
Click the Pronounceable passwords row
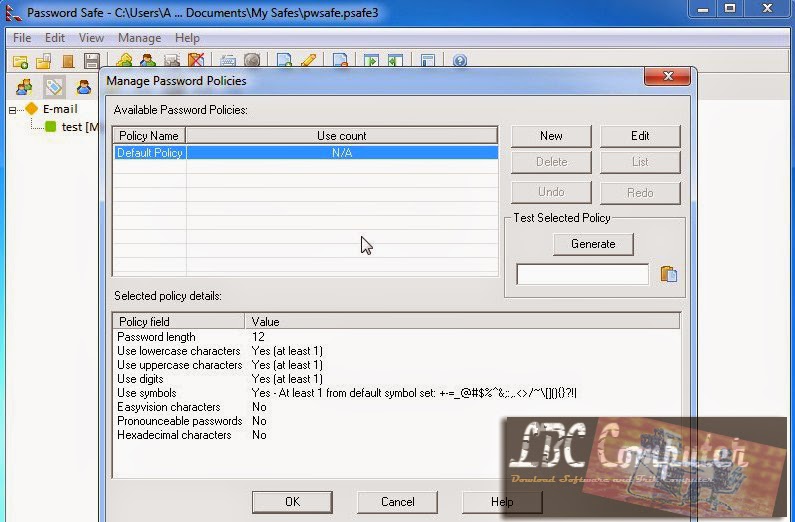click(395, 421)
